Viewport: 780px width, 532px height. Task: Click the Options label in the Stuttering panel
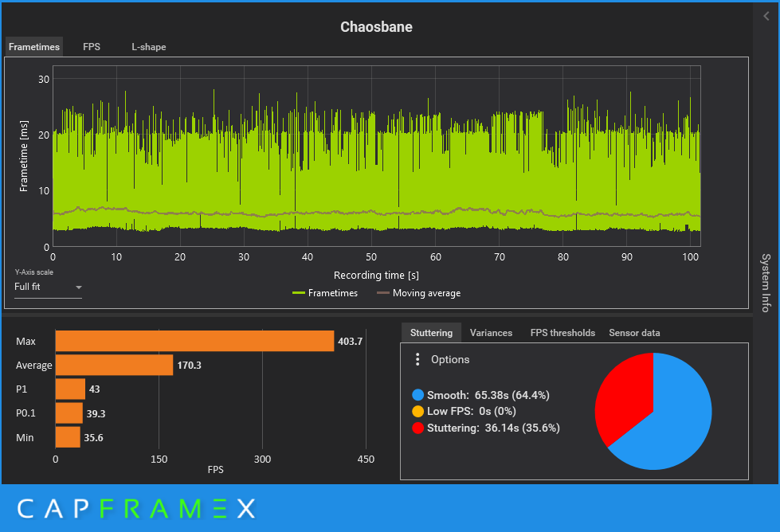click(450, 359)
